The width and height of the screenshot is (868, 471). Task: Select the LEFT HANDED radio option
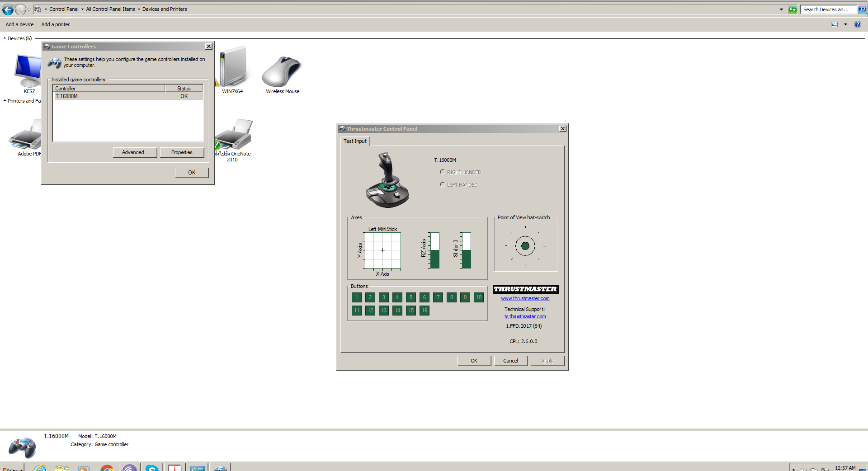pyautogui.click(x=443, y=184)
